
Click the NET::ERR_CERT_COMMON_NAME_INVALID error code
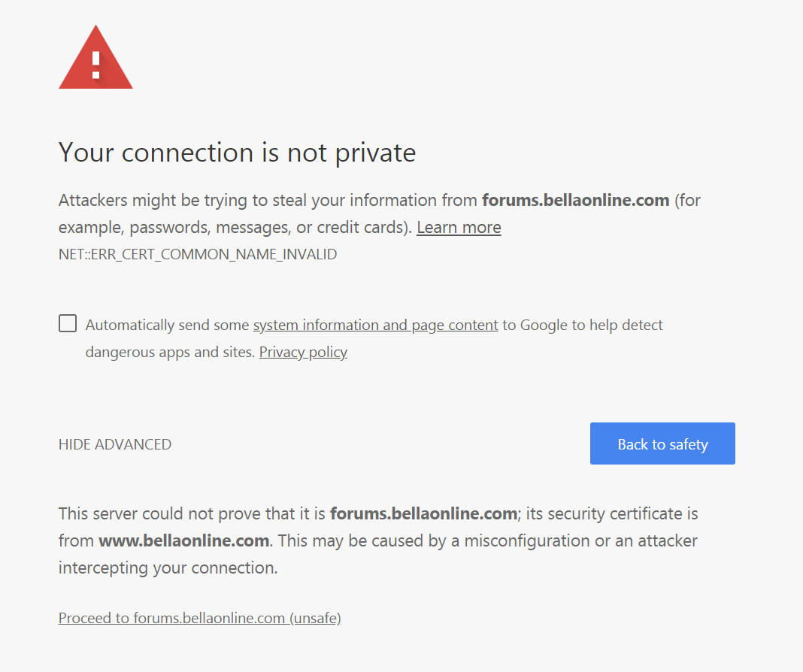click(x=198, y=254)
